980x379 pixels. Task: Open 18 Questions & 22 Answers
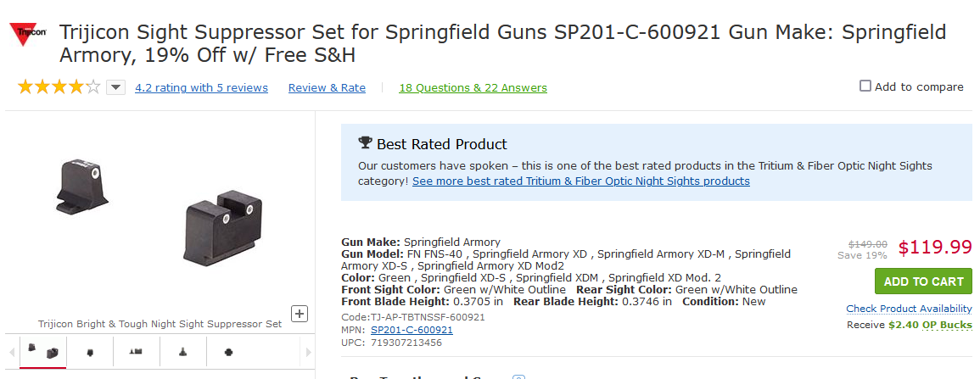pos(473,87)
